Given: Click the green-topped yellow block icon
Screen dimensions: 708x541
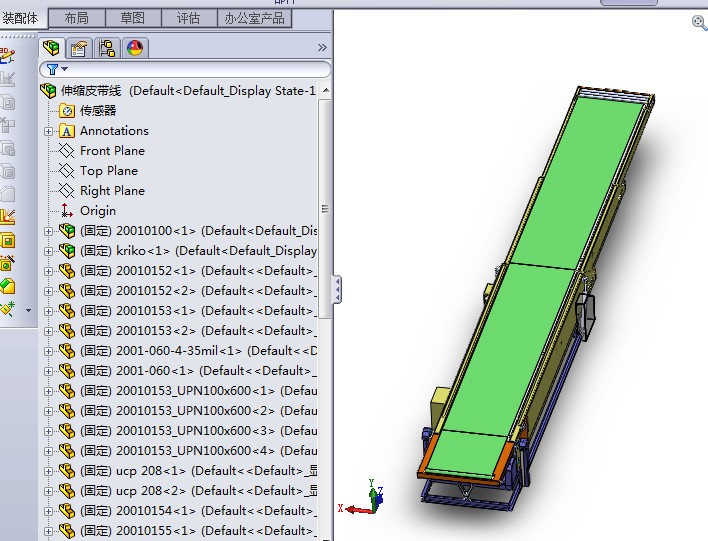Looking at the screenshot, I should coord(8,286).
